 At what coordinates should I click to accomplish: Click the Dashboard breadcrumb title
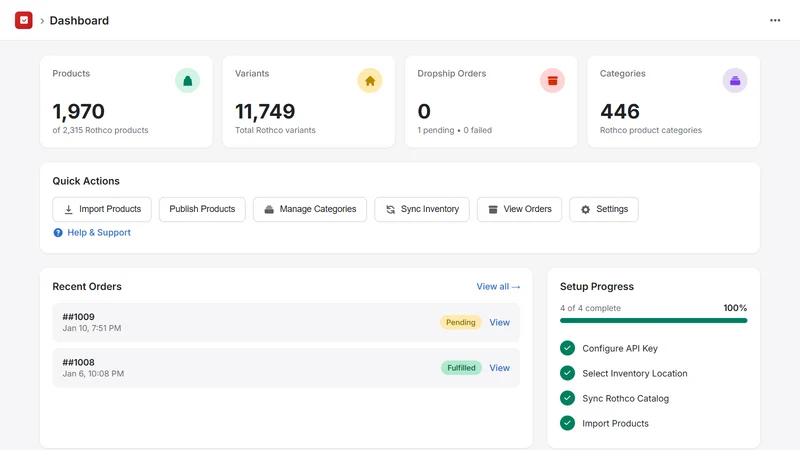tap(79, 20)
